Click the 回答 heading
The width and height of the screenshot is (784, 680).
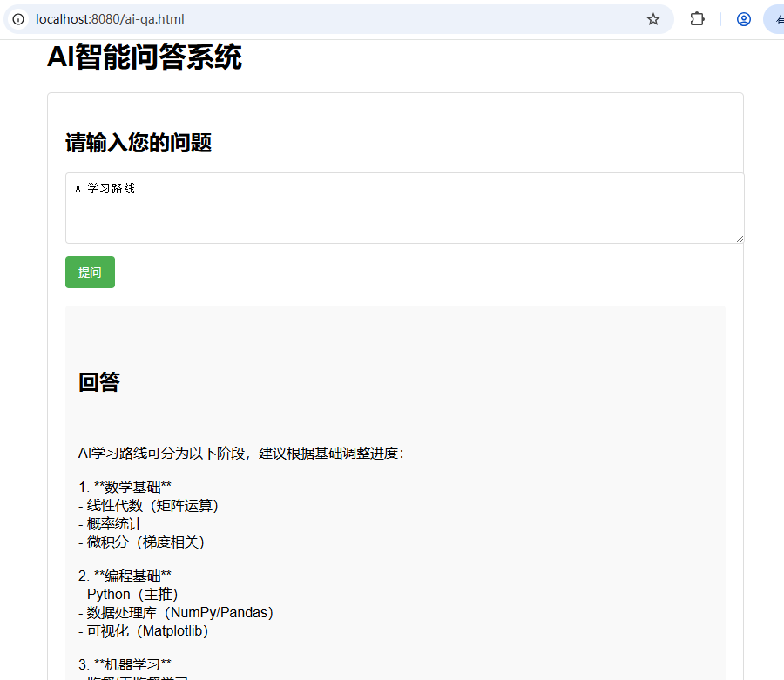pos(99,382)
